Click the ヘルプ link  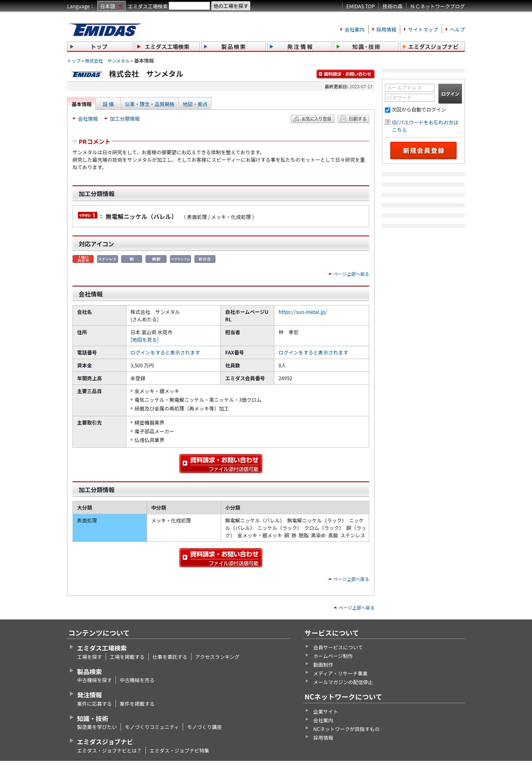(457, 30)
